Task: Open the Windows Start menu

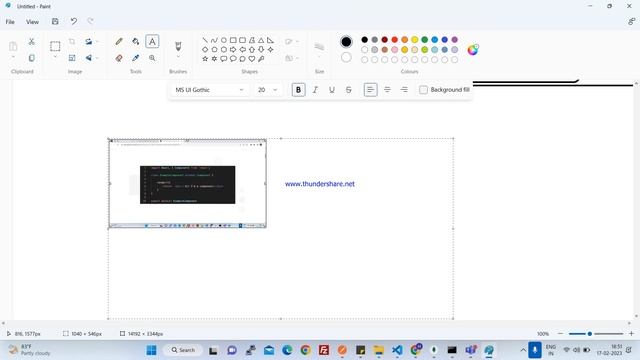Action: pos(151,350)
